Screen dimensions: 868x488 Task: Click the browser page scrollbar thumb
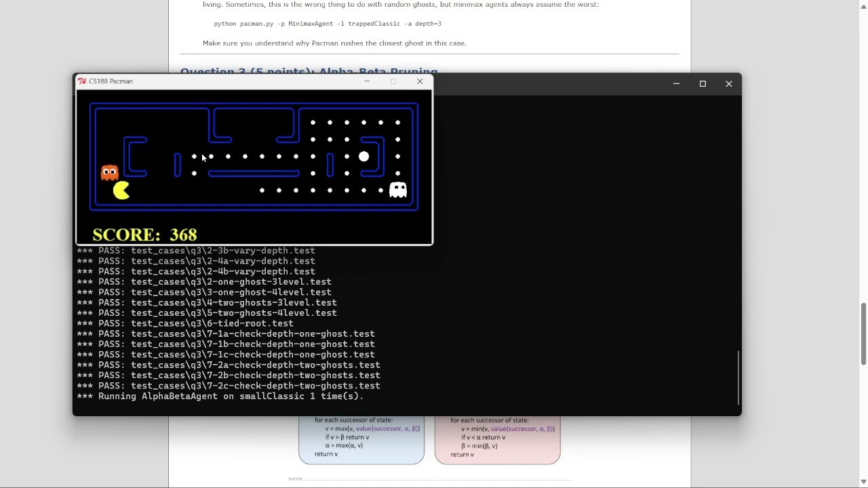coord(863,334)
